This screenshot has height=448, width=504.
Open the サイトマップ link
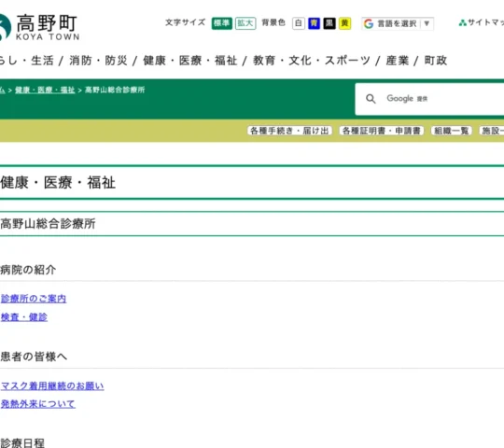click(x=485, y=22)
